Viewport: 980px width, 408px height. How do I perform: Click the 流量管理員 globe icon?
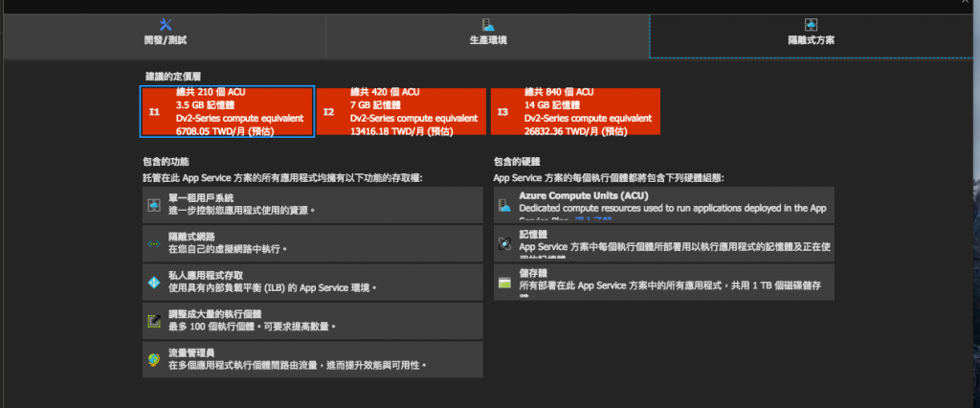pos(154,359)
